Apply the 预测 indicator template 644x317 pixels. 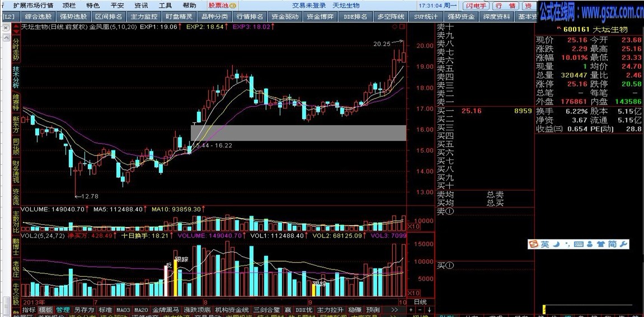tap(373, 310)
